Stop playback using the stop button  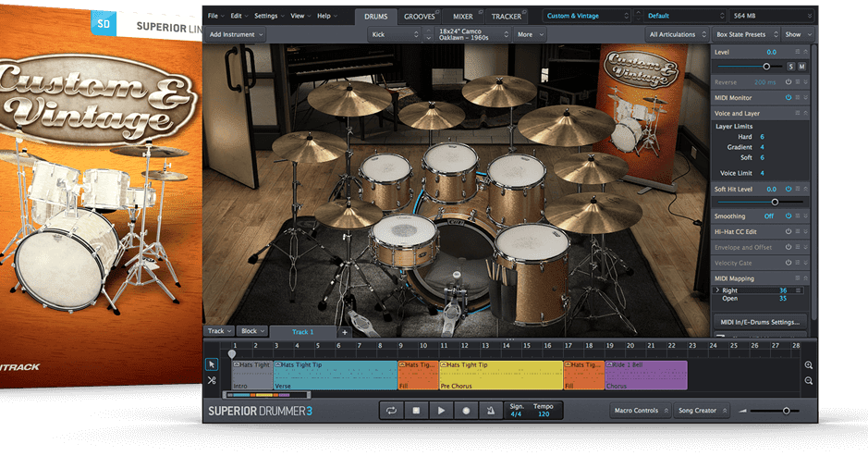click(416, 411)
